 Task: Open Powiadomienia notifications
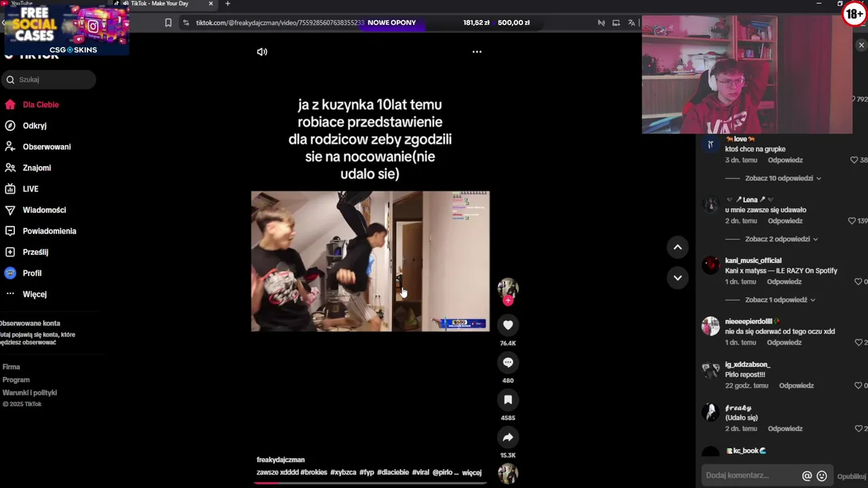pos(50,231)
